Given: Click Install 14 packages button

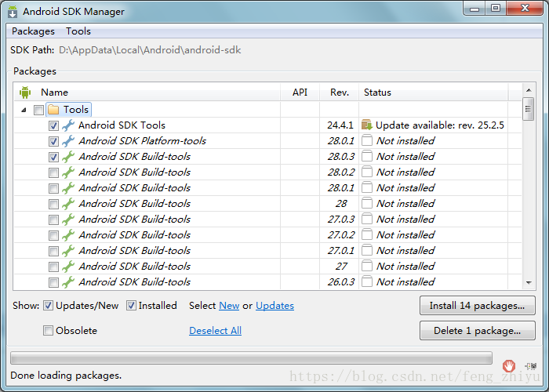Looking at the screenshot, I should (477, 306).
